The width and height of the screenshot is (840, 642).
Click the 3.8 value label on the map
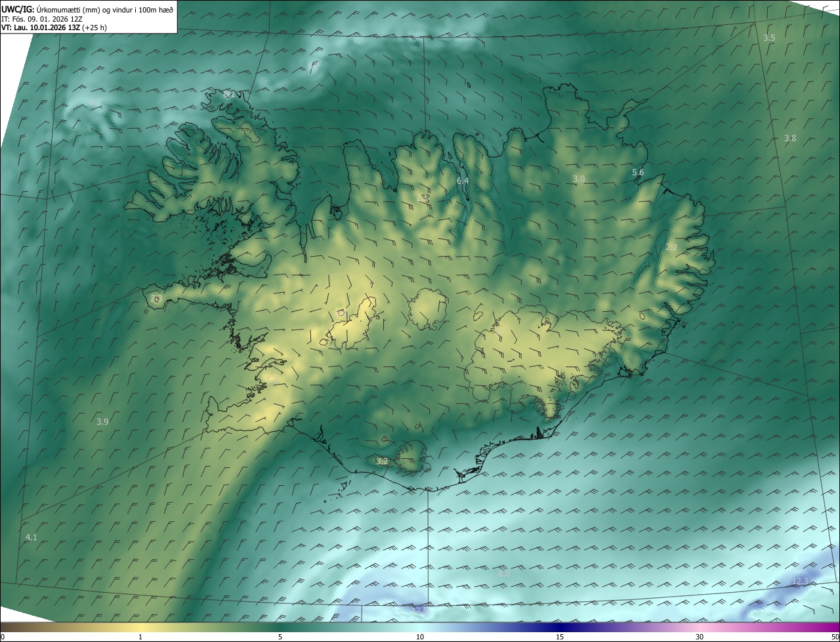790,139
